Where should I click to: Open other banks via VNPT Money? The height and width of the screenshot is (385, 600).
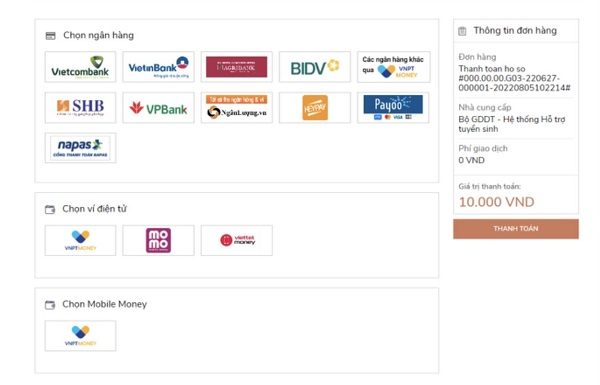[393, 67]
